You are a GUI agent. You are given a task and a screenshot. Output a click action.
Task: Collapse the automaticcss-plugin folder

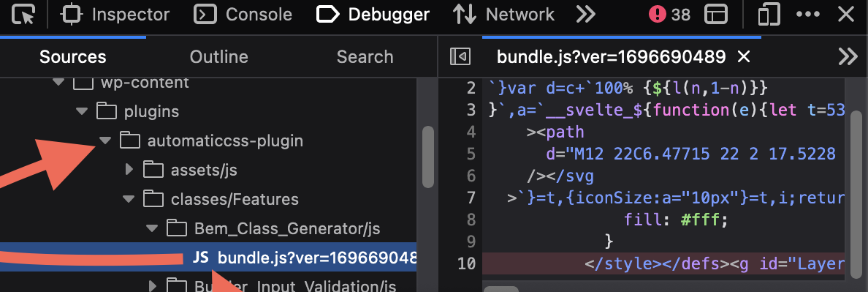[x=105, y=141]
